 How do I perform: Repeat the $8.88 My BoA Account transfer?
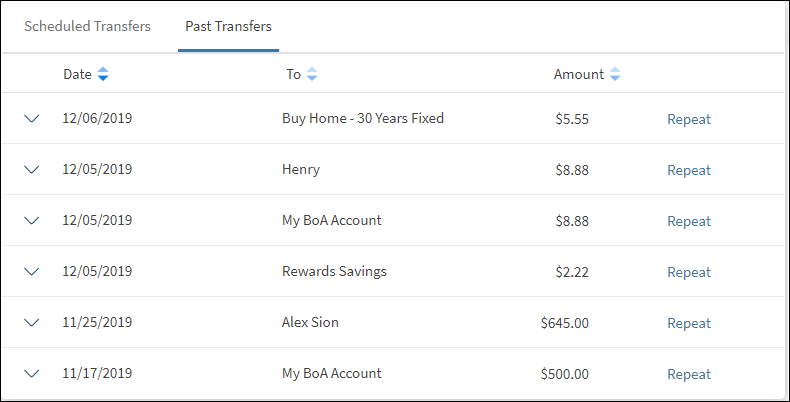tap(689, 221)
